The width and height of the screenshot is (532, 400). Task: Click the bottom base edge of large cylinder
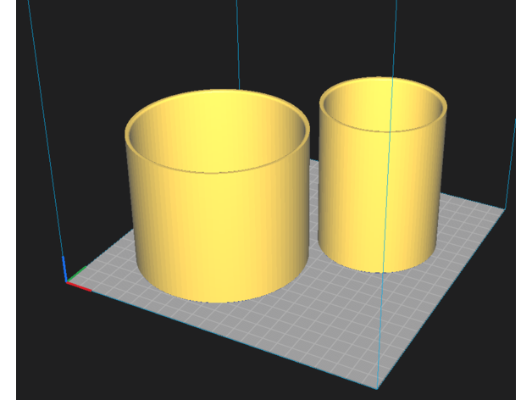[219, 300]
